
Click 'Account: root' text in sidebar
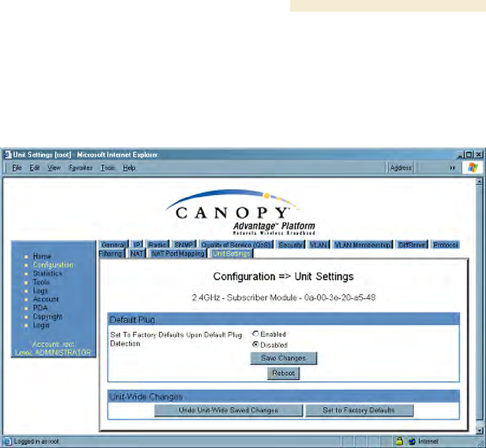(53, 344)
